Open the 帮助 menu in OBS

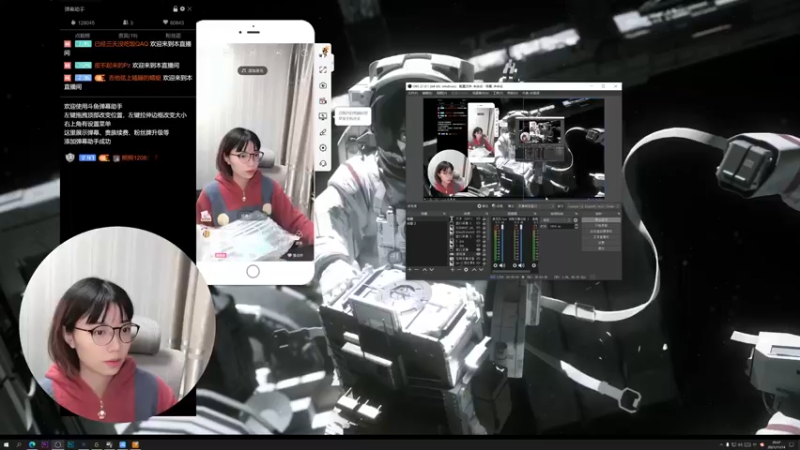click(x=512, y=93)
